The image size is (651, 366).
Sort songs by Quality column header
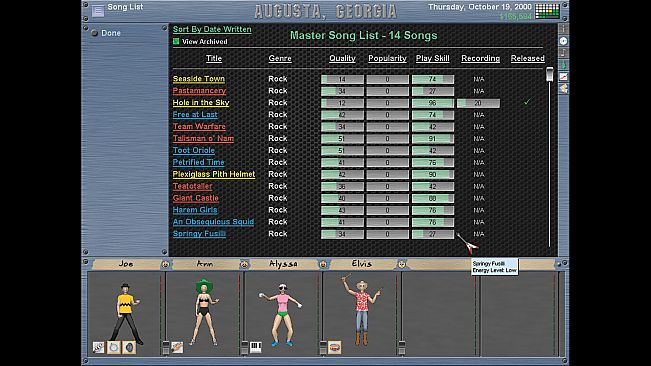tap(342, 59)
